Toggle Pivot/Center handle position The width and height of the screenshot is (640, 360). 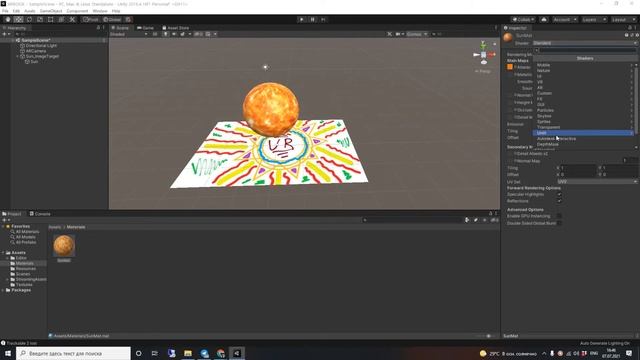(x=91, y=19)
